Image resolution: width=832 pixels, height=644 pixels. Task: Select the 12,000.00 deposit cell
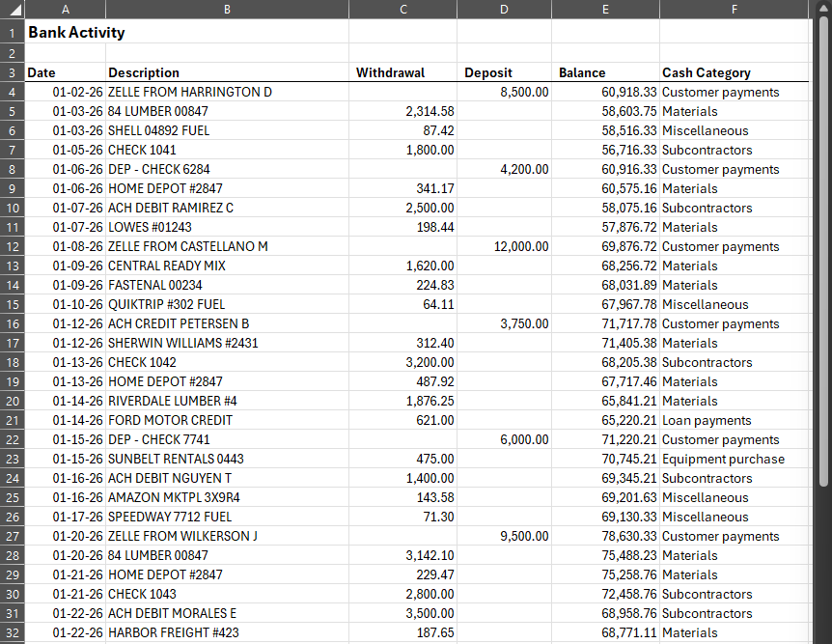[x=504, y=247]
